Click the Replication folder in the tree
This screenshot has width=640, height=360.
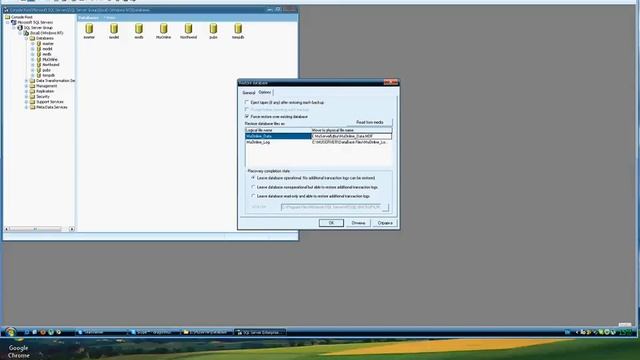pyautogui.click(x=45, y=91)
